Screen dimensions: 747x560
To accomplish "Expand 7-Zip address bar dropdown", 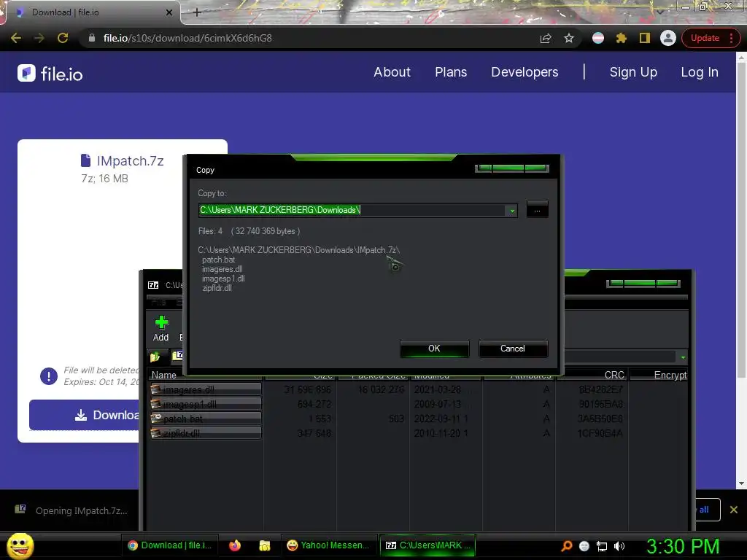I will point(683,357).
